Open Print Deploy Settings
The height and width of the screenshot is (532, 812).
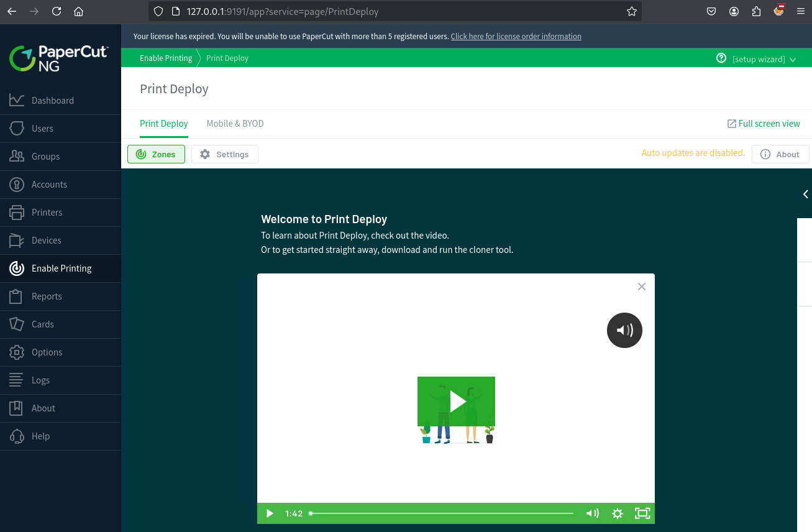pos(224,154)
